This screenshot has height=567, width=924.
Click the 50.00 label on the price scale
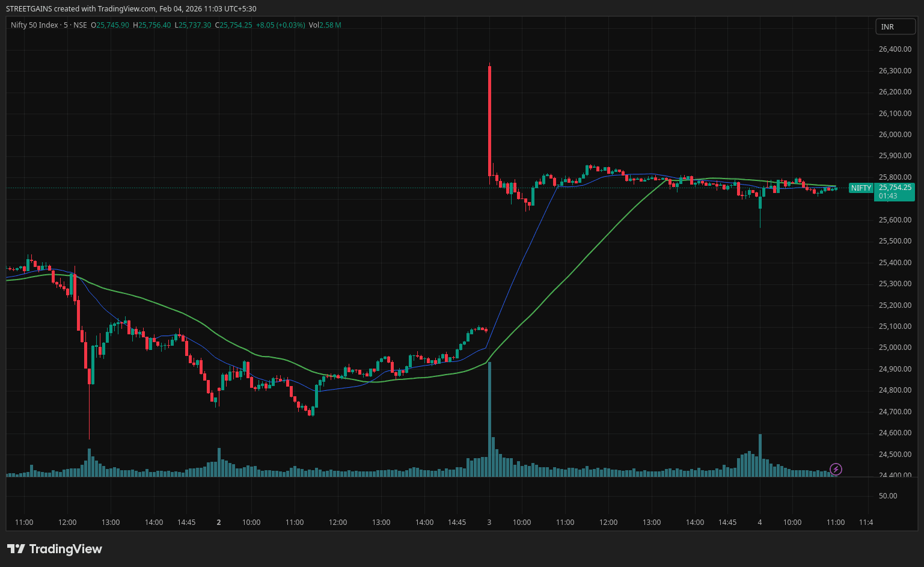pos(887,496)
